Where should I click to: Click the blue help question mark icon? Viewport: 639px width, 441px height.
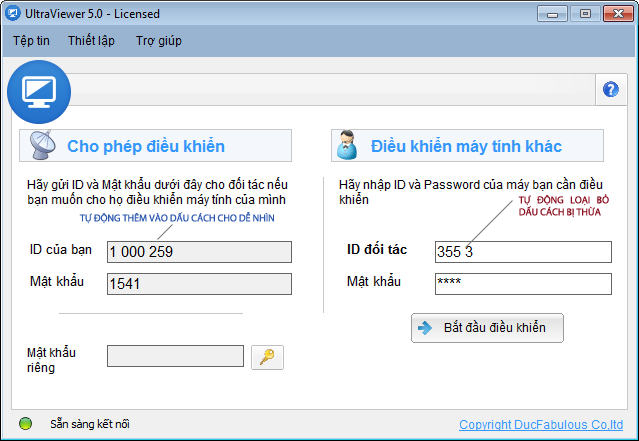(610, 89)
